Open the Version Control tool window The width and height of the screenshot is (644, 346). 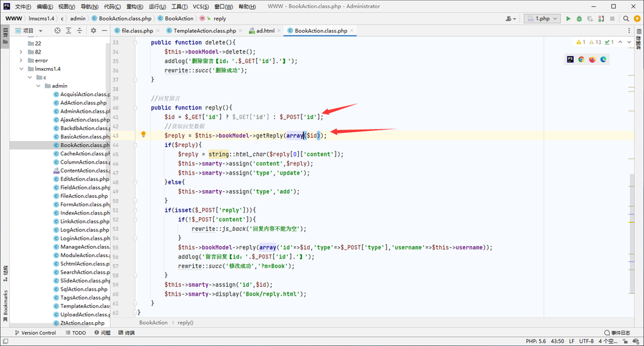pyautogui.click(x=35, y=333)
